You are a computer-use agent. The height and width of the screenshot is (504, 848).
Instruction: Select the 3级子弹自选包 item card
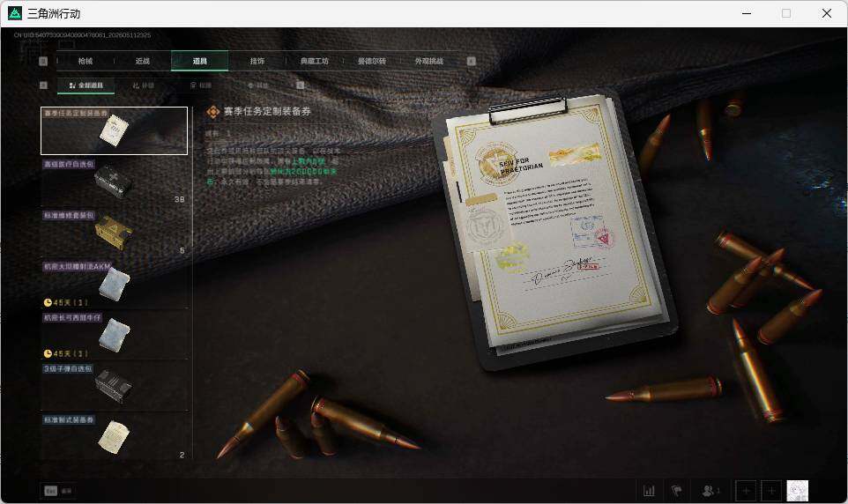[x=114, y=387]
